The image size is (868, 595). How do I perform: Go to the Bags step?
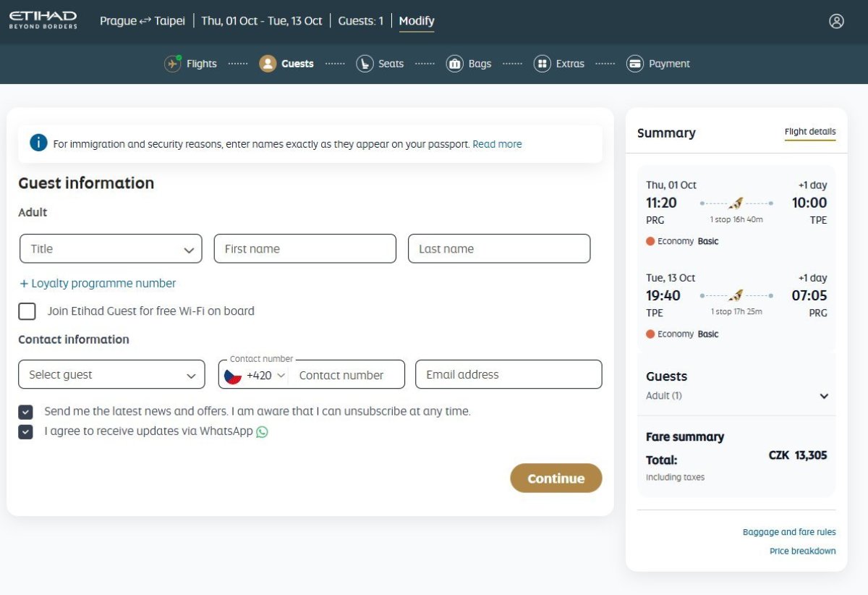[480, 64]
